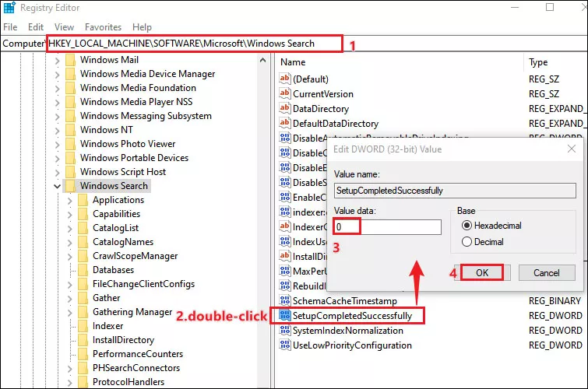Open the File menu
This screenshot has height=389, width=588.
[10, 27]
